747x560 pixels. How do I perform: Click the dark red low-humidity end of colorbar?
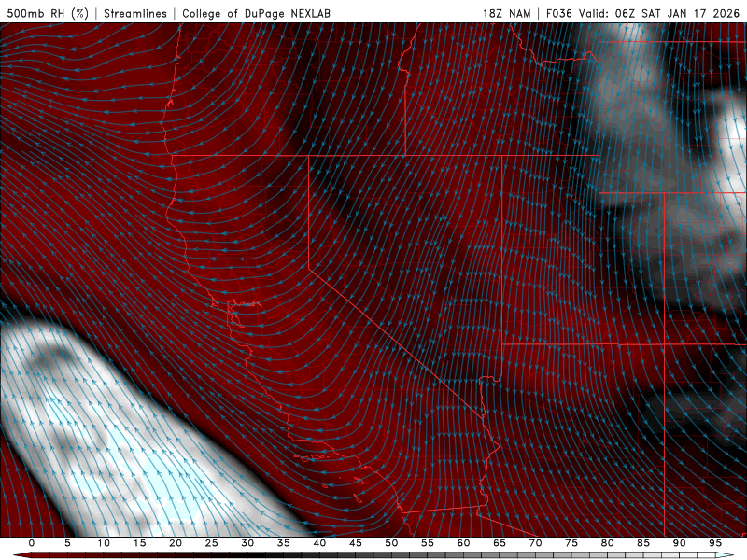pos(24,555)
